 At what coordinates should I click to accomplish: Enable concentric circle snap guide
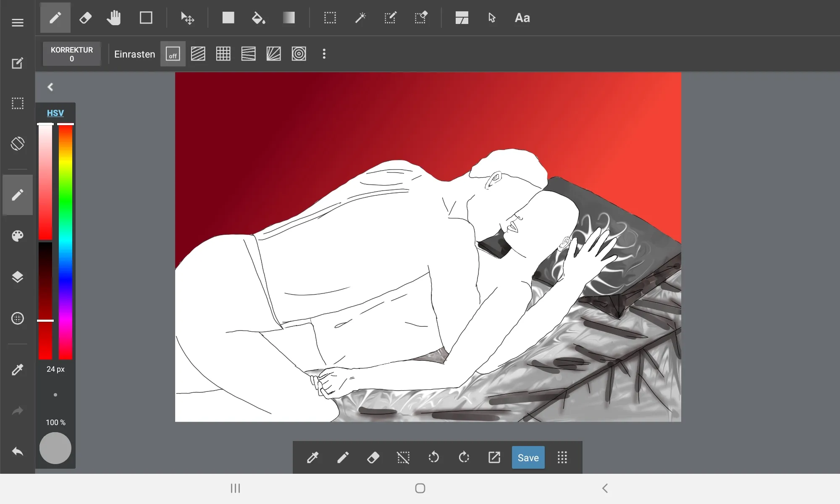coord(299,54)
